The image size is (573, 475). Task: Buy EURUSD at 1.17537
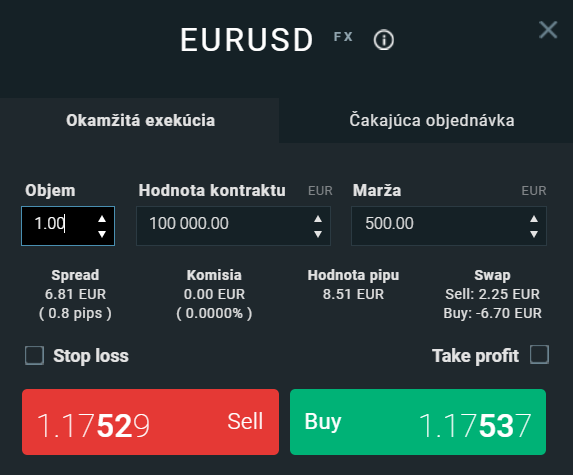pyautogui.click(x=418, y=422)
